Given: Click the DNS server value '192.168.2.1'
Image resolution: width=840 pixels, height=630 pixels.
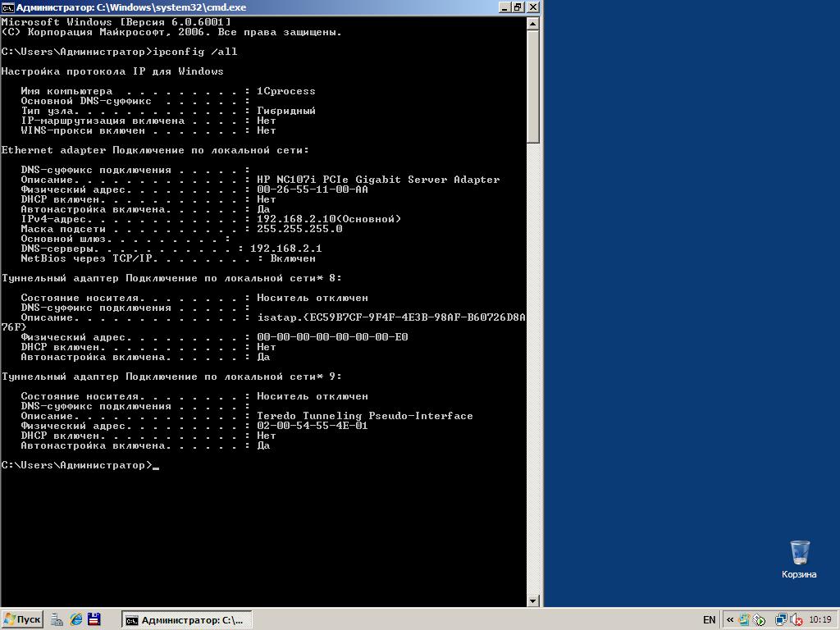Looking at the screenshot, I should [x=286, y=249].
